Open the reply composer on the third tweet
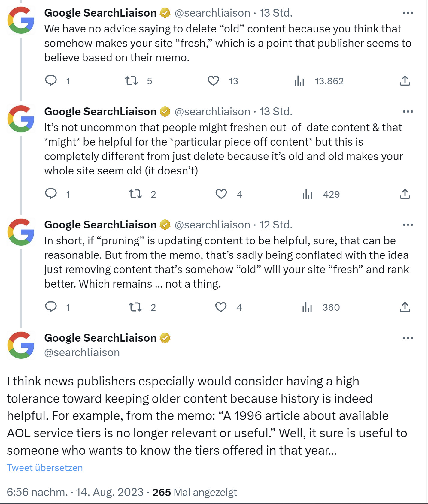 coord(52,307)
